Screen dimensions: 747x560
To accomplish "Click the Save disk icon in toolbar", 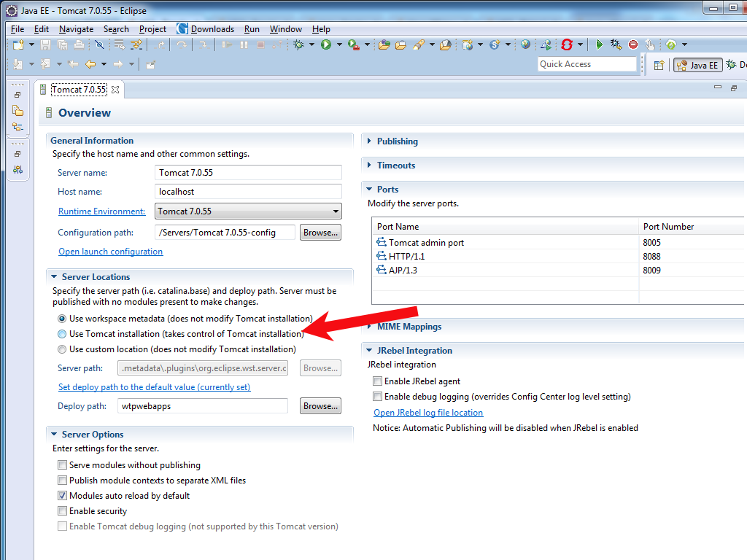I will [x=45, y=44].
